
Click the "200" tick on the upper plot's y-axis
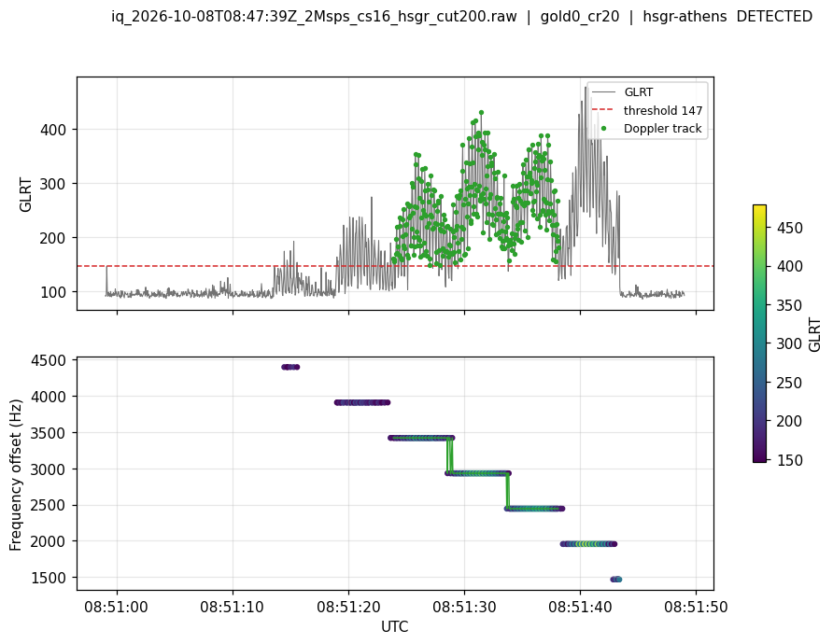53,238
